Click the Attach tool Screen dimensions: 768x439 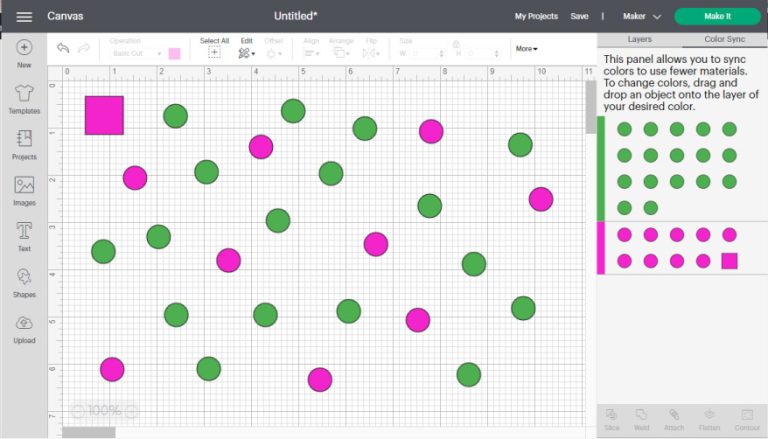674,419
